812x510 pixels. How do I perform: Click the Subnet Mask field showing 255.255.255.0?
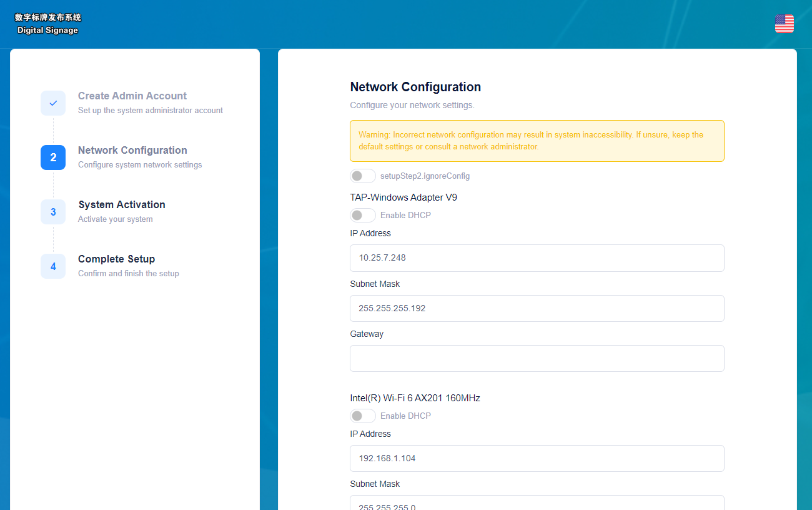click(537, 505)
